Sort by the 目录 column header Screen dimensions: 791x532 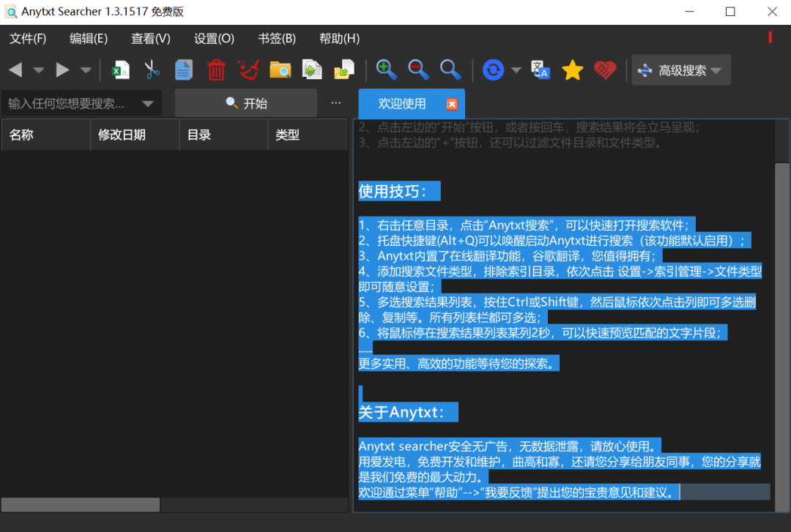click(223, 135)
